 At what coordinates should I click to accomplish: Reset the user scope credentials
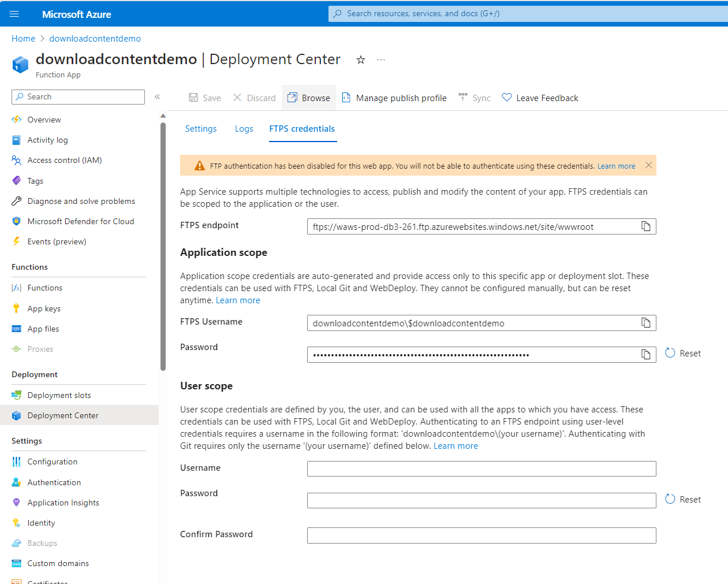(x=683, y=499)
